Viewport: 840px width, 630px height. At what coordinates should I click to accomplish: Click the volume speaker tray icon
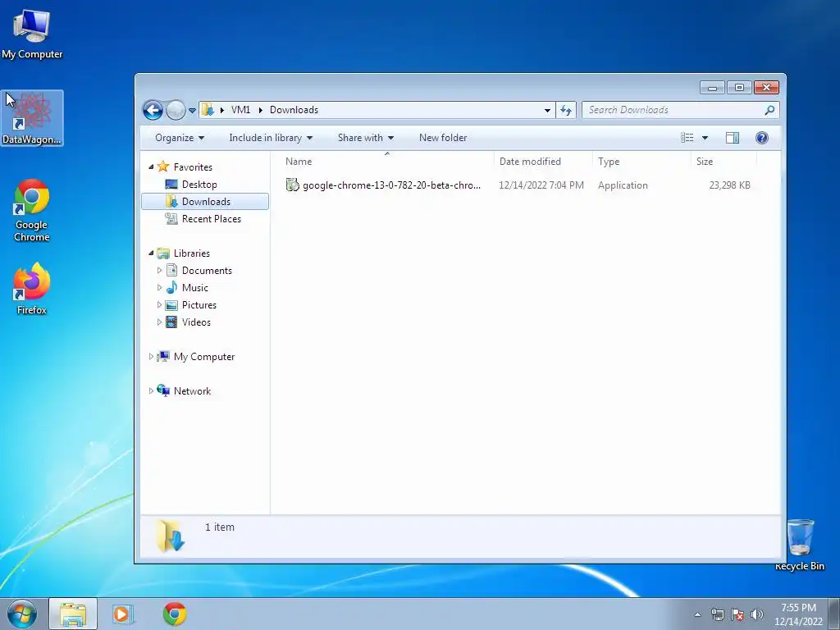[757, 614]
